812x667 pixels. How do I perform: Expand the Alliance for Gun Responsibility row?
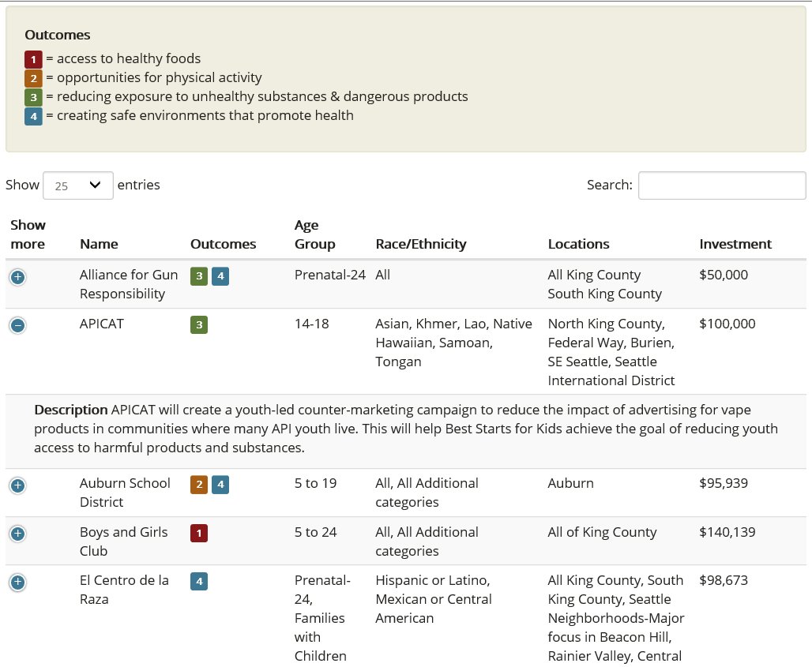coord(17,277)
